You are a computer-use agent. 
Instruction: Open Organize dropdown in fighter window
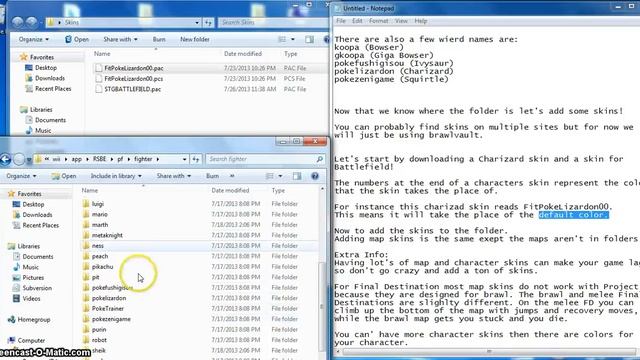click(21, 176)
